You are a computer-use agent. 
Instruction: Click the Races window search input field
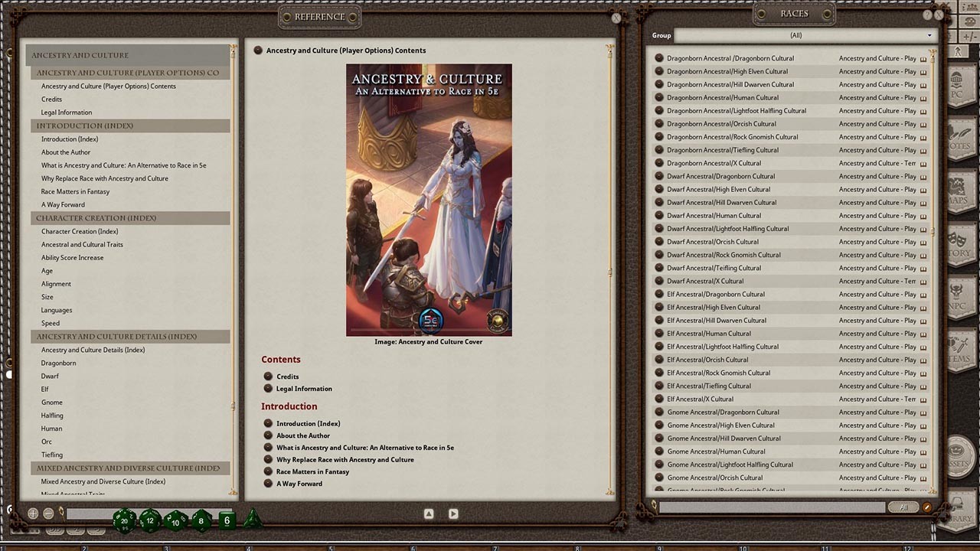[773, 507]
